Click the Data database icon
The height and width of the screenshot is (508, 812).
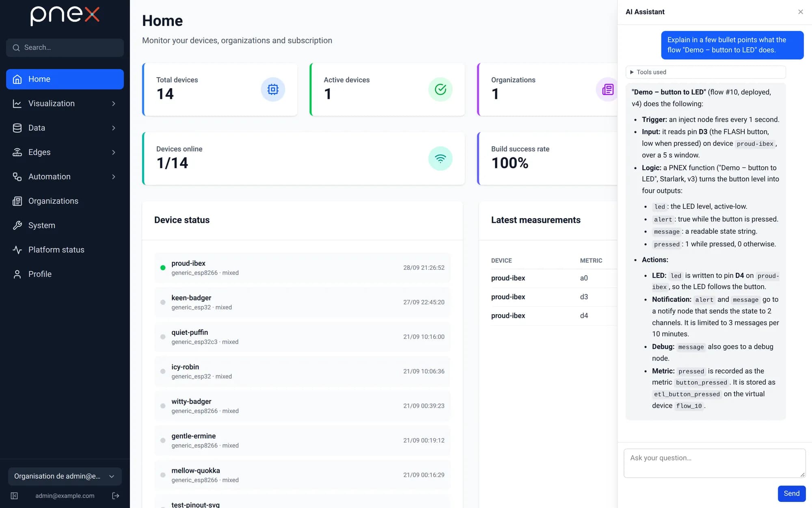[x=17, y=128]
